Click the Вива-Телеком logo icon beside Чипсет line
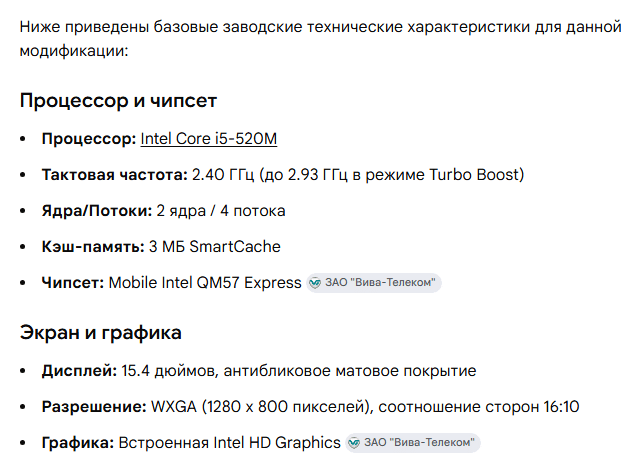 315,283
